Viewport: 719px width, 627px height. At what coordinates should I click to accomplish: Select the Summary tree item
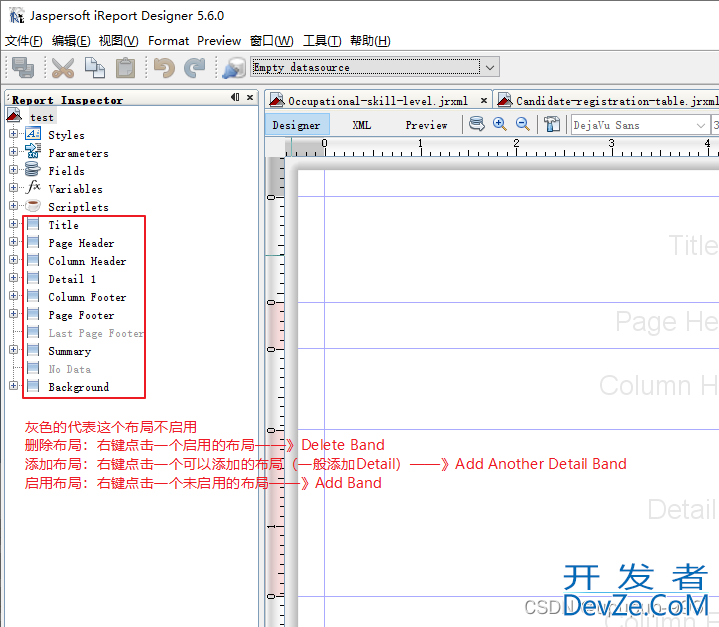click(70, 351)
